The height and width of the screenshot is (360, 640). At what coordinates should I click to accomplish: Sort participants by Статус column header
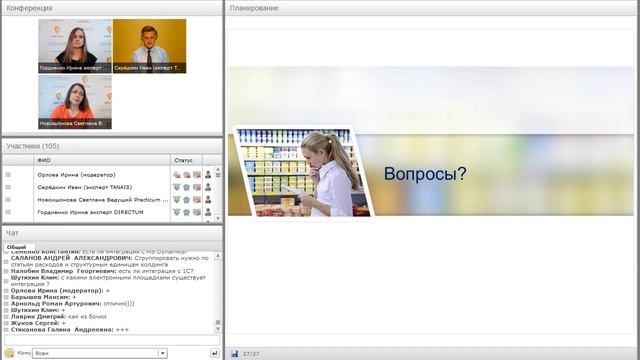186,160
